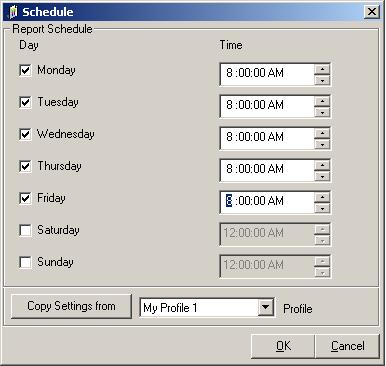
Task: Close the Schedule dialog window
Action: [372, 12]
